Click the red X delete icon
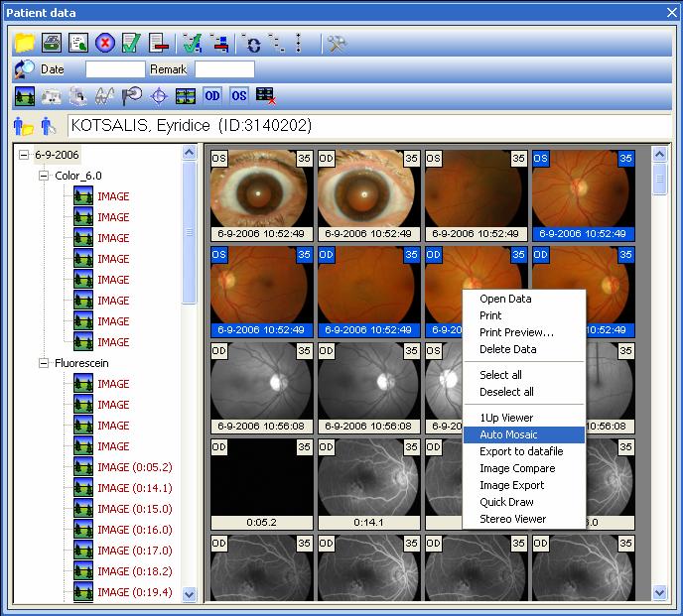Screen dimensions: 683x616 (105, 43)
